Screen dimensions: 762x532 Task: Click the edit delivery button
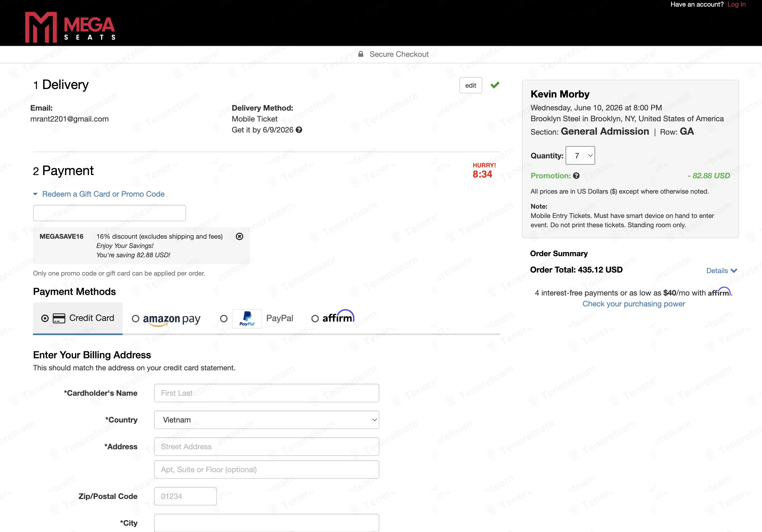[x=471, y=85]
